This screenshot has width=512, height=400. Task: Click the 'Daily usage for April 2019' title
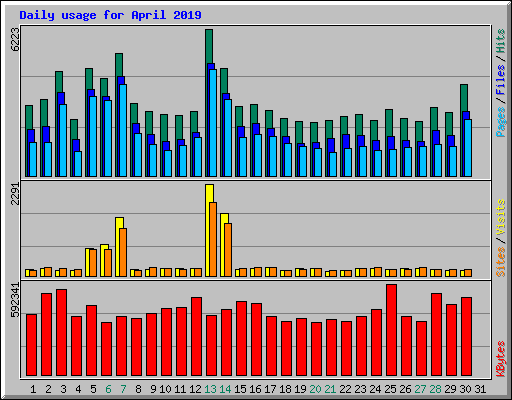click(x=110, y=15)
